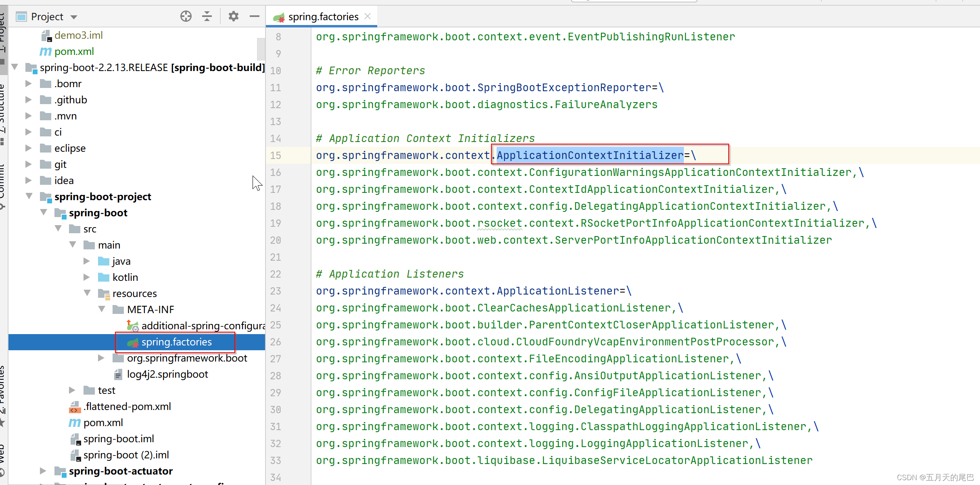Screen dimensions: 980x485
Task: Click the Project panel settings gear icon
Action: pyautogui.click(x=232, y=16)
